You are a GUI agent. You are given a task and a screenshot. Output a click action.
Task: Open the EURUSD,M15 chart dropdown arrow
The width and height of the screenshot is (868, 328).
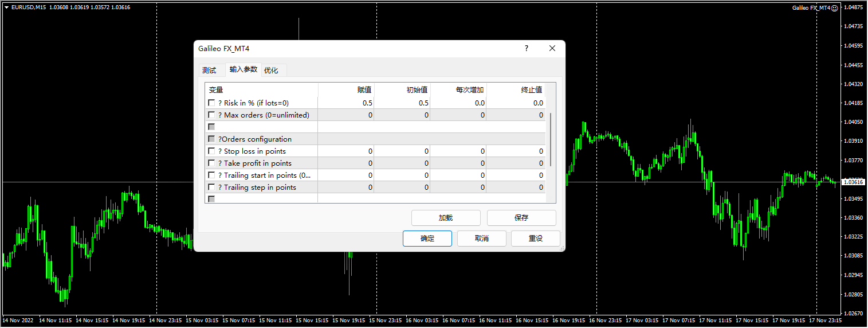[6, 7]
